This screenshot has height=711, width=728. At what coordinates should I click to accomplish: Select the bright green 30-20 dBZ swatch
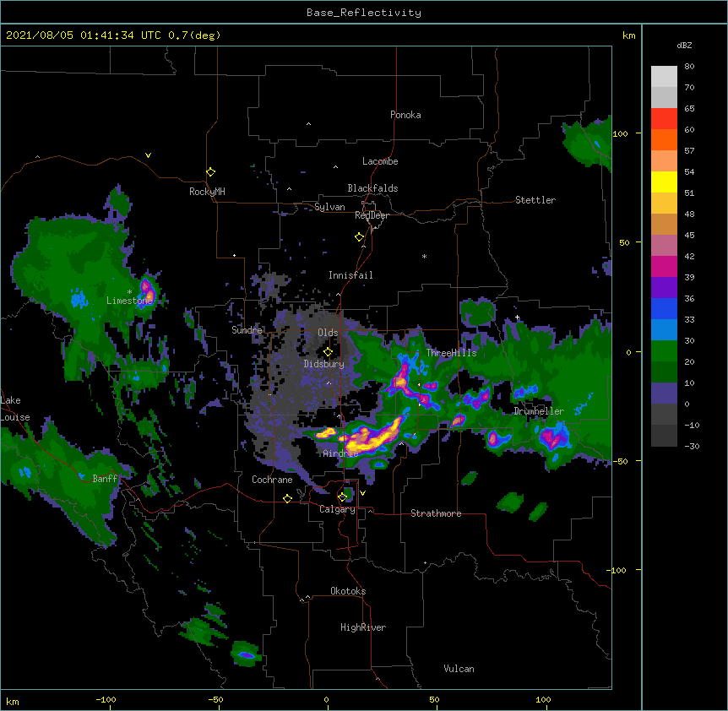point(664,351)
